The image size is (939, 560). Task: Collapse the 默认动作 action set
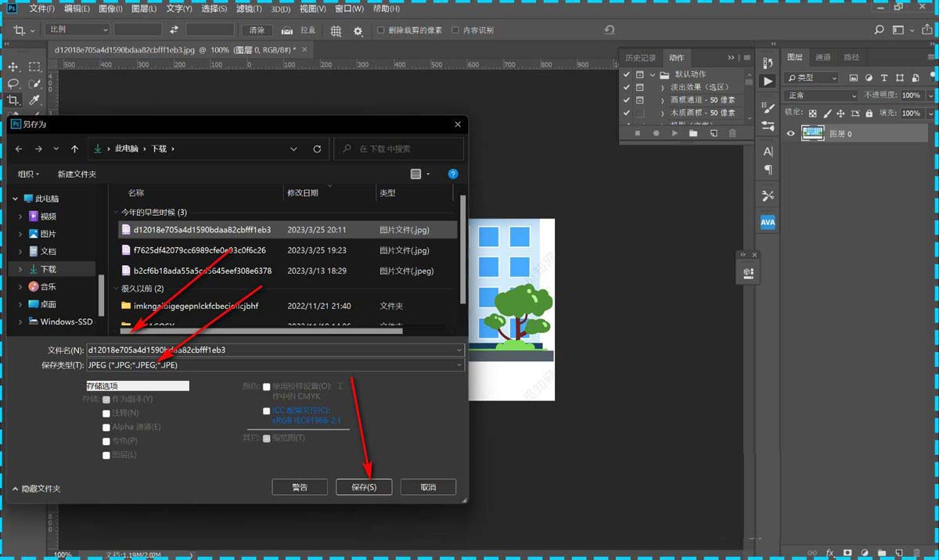click(x=653, y=75)
